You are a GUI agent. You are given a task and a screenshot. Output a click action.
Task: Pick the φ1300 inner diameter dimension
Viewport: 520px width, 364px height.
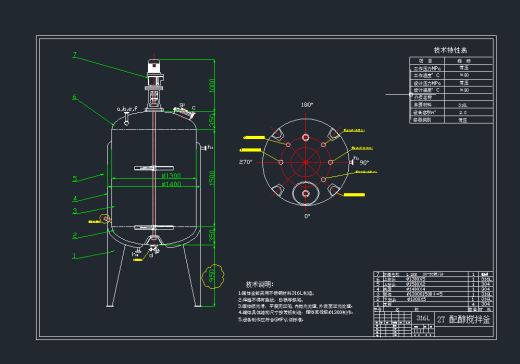pyautogui.click(x=171, y=175)
